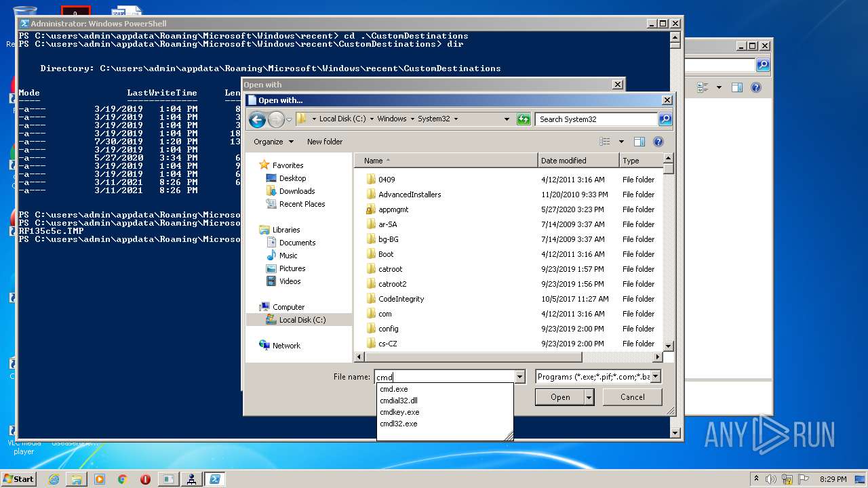This screenshot has width=868, height=488.
Task: Launch Chrome from taskbar
Action: 123,479
